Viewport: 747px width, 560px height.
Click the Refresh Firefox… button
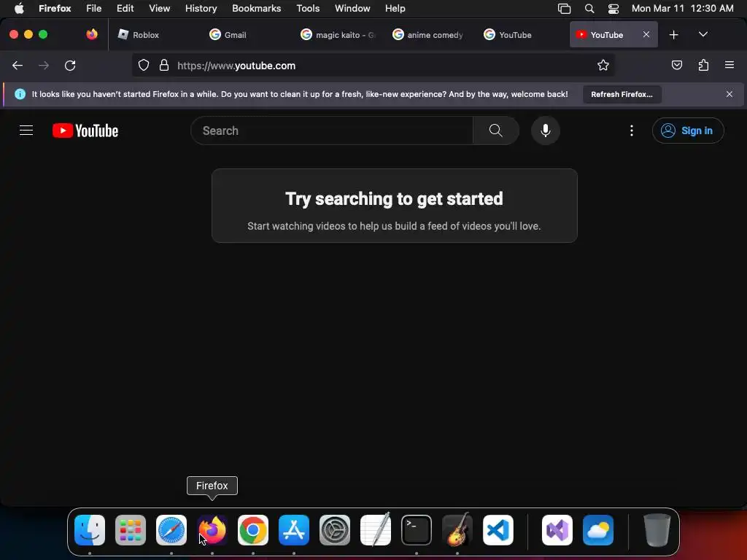[622, 94]
